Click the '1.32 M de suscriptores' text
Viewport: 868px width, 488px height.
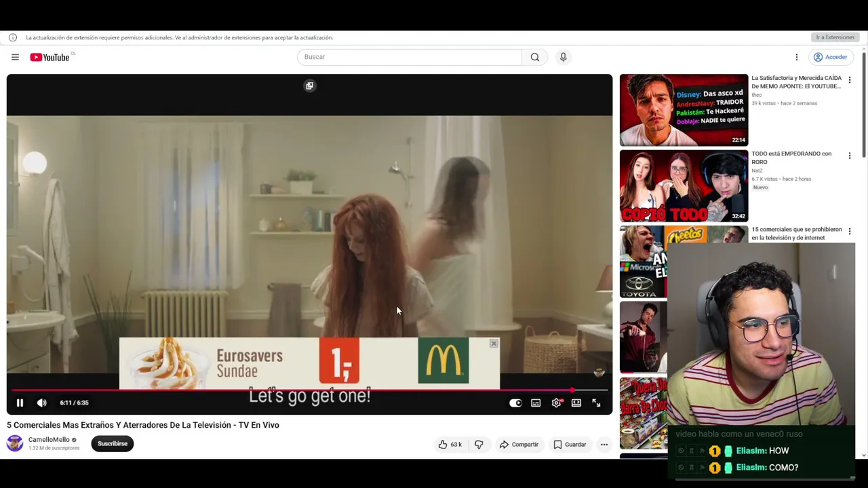pos(54,448)
